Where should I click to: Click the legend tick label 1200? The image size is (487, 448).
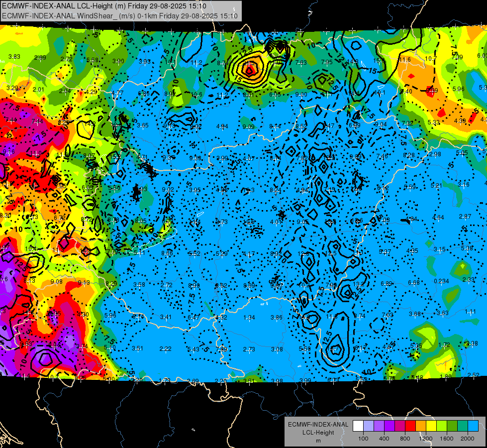point(425,439)
